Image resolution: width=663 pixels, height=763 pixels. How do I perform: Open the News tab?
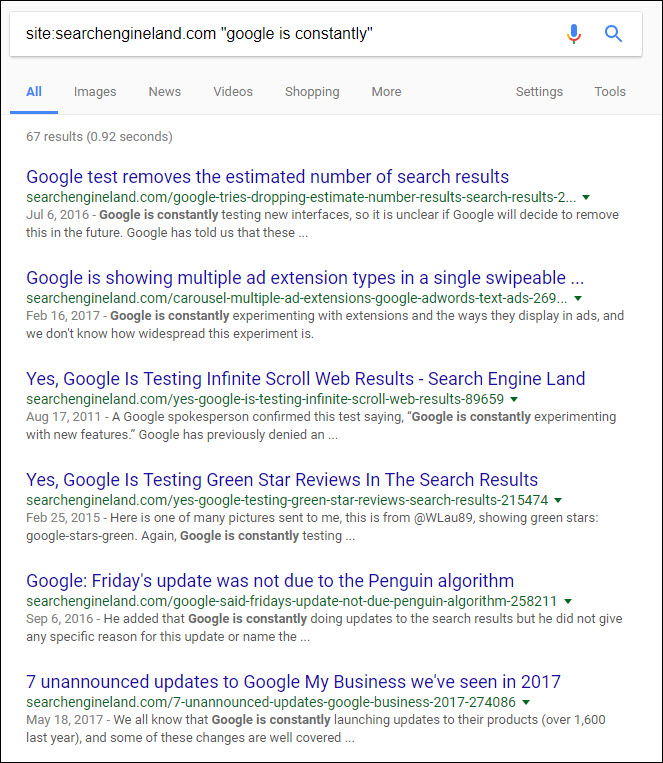165,92
